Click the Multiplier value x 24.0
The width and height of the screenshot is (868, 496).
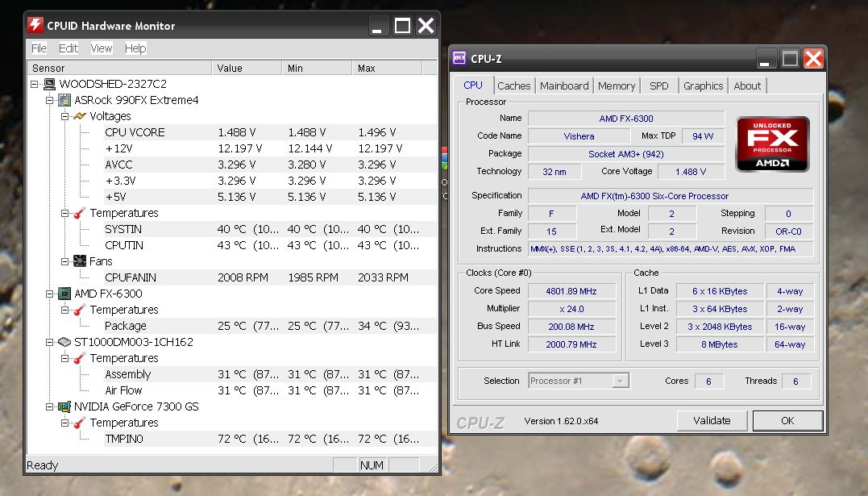click(571, 309)
